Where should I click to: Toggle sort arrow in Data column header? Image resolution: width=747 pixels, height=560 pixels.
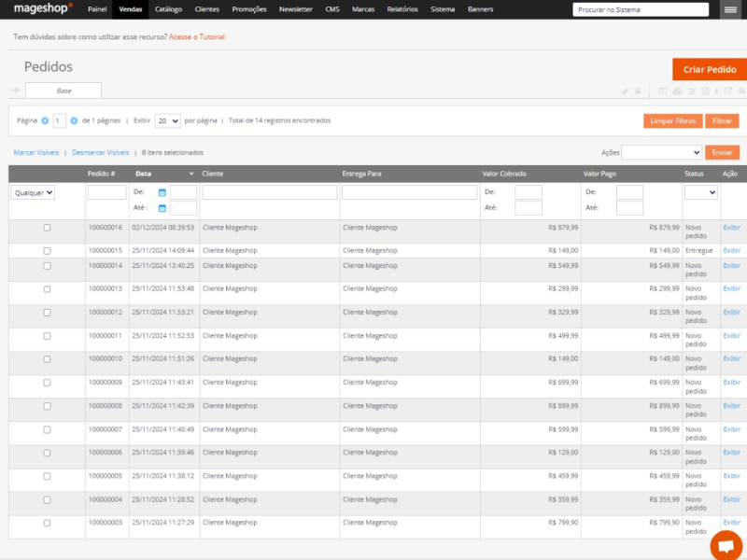[x=191, y=175]
